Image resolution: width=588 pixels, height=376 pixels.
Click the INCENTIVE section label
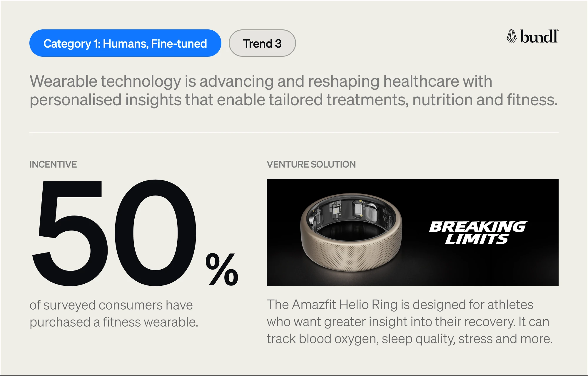pos(53,164)
